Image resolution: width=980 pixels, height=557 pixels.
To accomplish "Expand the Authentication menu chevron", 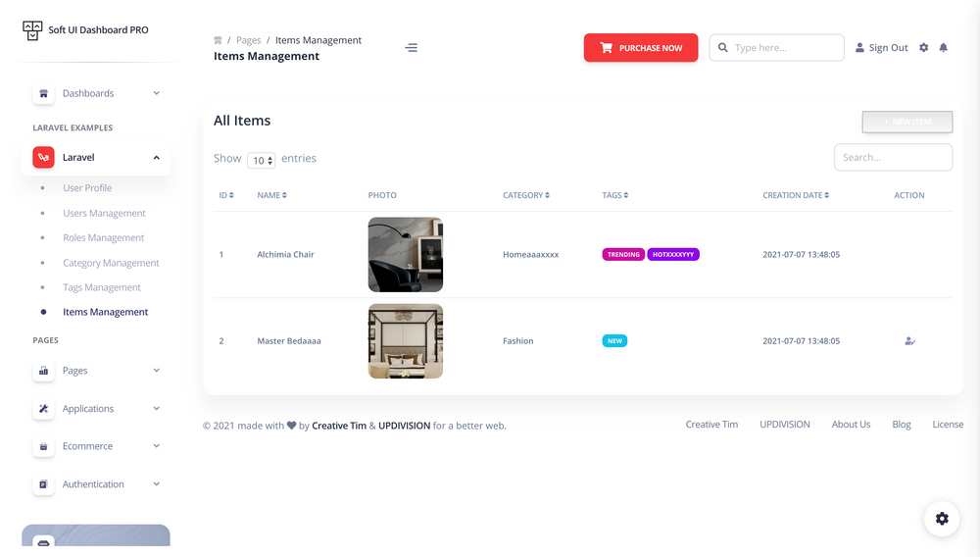I will (x=156, y=483).
